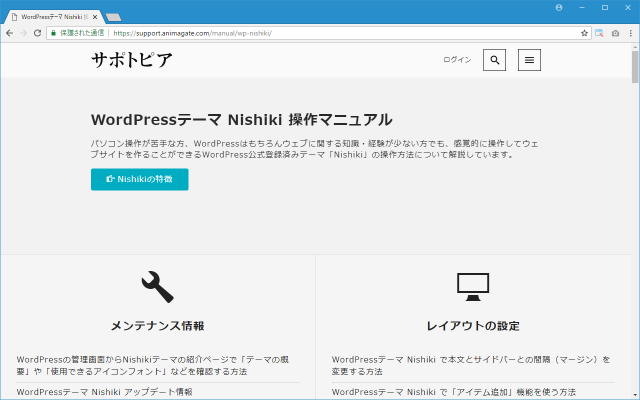Screen dimensions: 640x400
Task: Close the WordPressテーマ Nishiki tab
Action: [x=95, y=17]
